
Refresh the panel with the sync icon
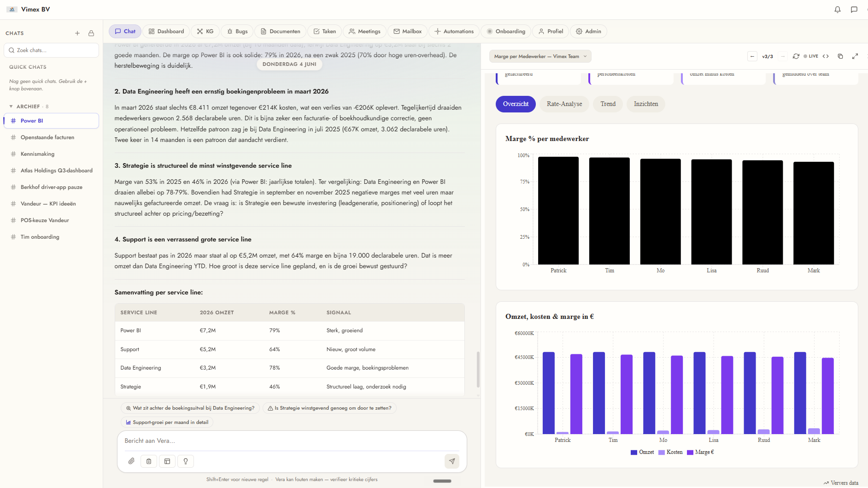pos(796,56)
